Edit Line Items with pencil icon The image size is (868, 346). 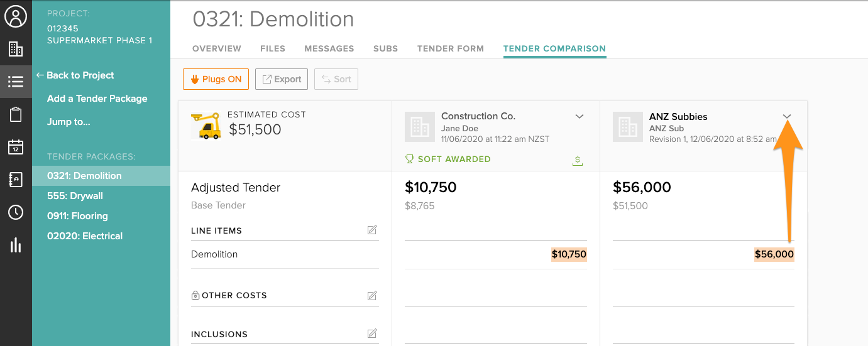coord(372,230)
